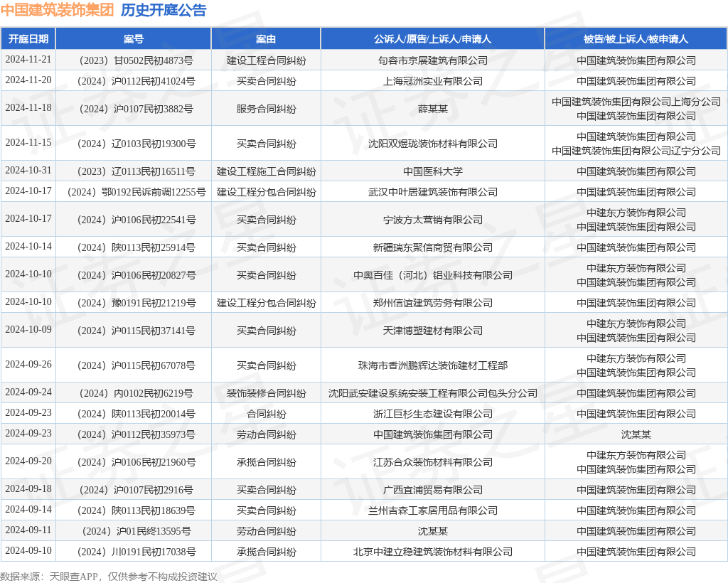
Task: Click plaintiff 薛某某
Action: click(x=433, y=109)
